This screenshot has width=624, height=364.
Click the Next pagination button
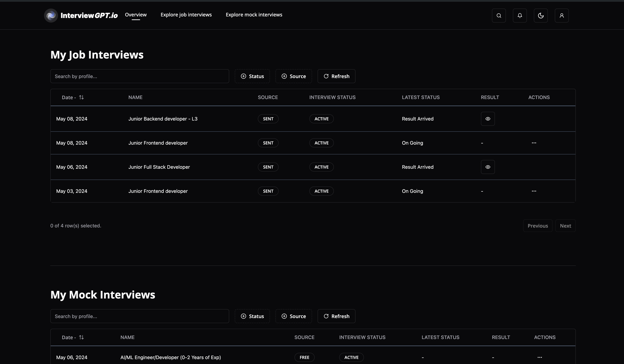click(565, 226)
